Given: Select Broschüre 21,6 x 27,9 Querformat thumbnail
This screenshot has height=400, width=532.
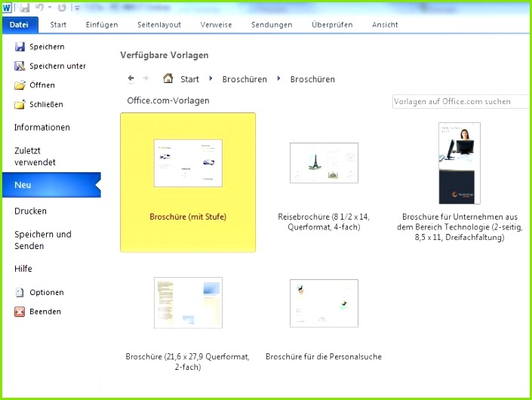Looking at the screenshot, I should 188,303.
